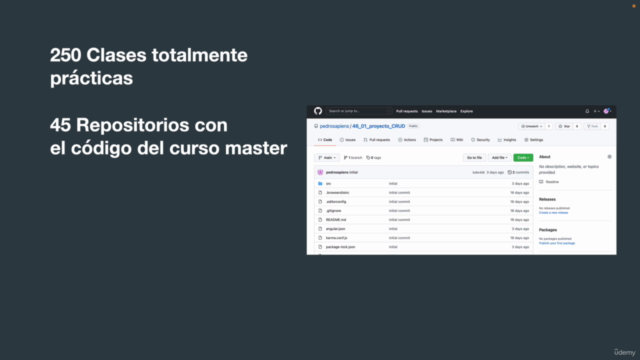Screen dimensions: 640x360
Task: Open the main branch dropdown
Action: click(x=327, y=158)
